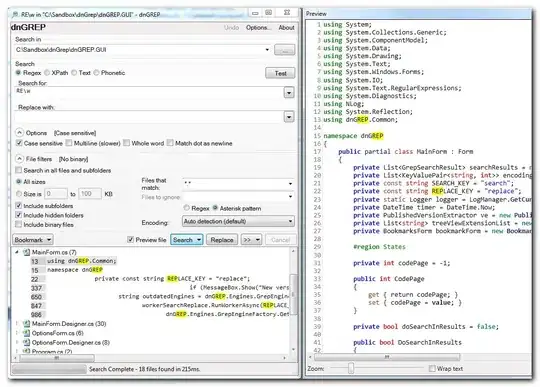This screenshot has width=540, height=387.
Task: Click the Replace button
Action: tap(222, 240)
